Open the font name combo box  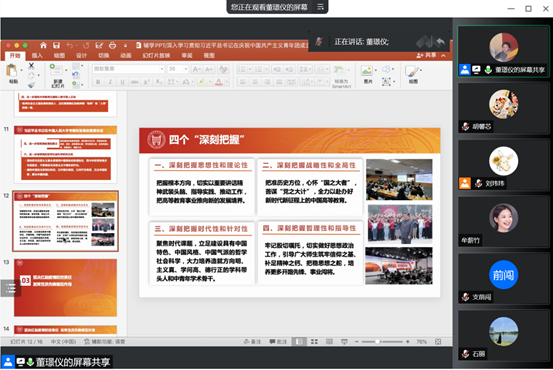tap(128, 69)
